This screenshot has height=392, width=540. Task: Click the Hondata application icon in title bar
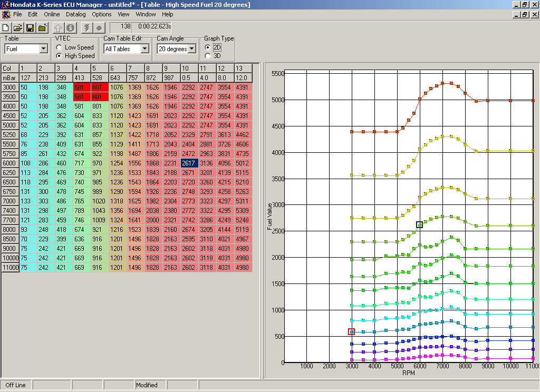pos(5,4)
